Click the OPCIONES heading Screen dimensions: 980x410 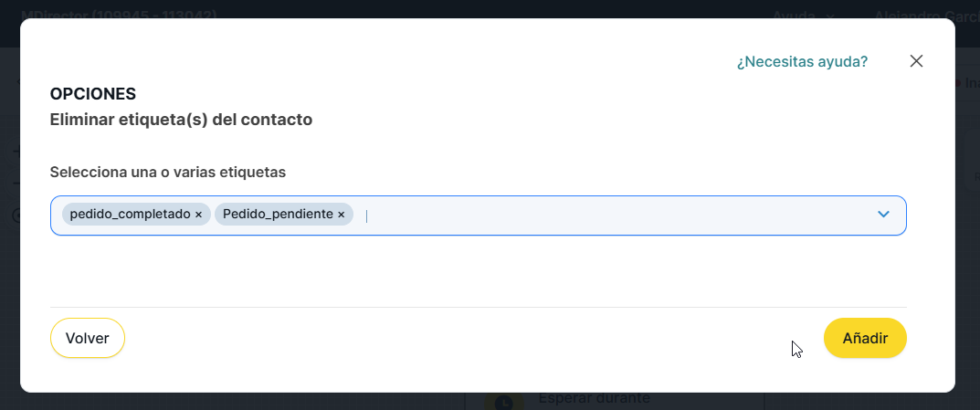click(x=93, y=93)
